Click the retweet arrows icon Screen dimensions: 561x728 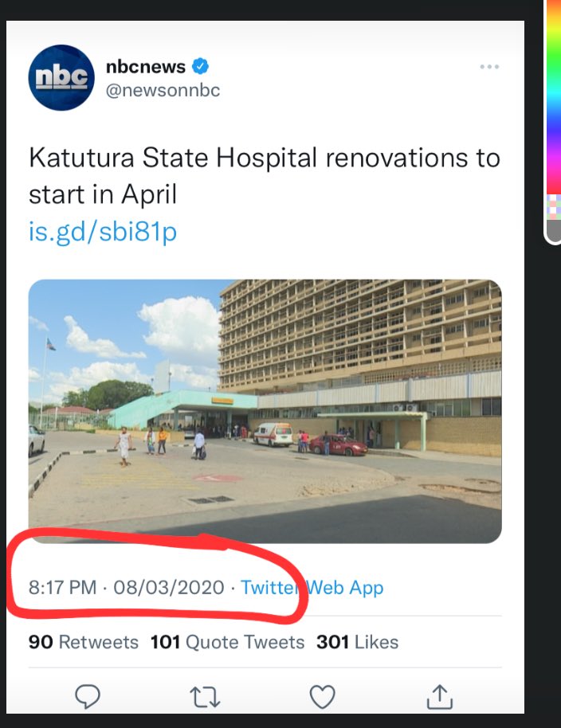point(205,697)
